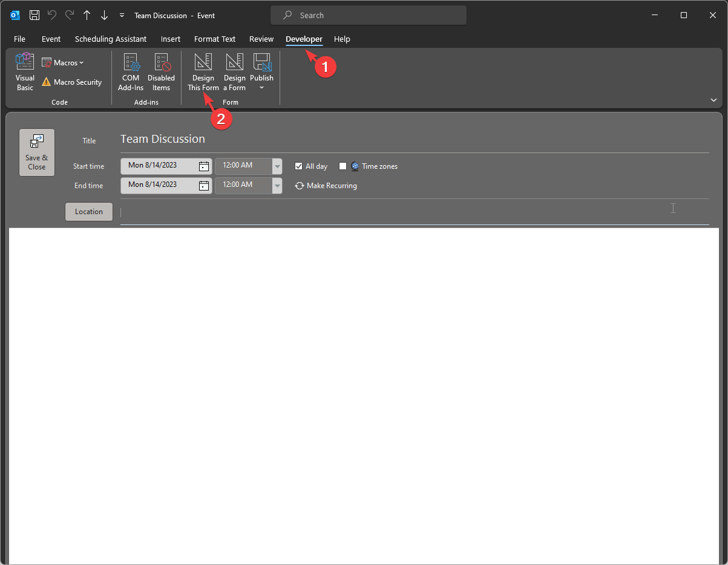Open End time 12:00 AM dropdown
Image resolution: width=728 pixels, height=565 pixels.
[277, 186]
